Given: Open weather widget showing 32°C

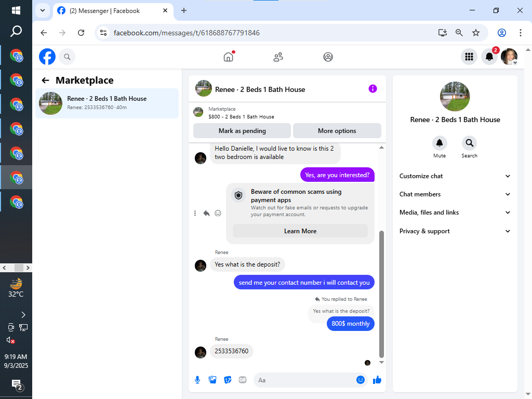Looking at the screenshot, I should coord(16,288).
